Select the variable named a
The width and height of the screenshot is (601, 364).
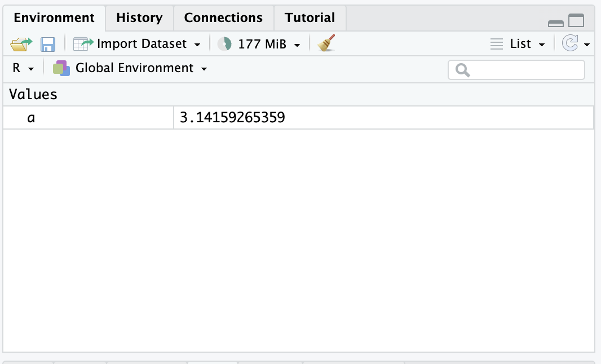point(31,118)
